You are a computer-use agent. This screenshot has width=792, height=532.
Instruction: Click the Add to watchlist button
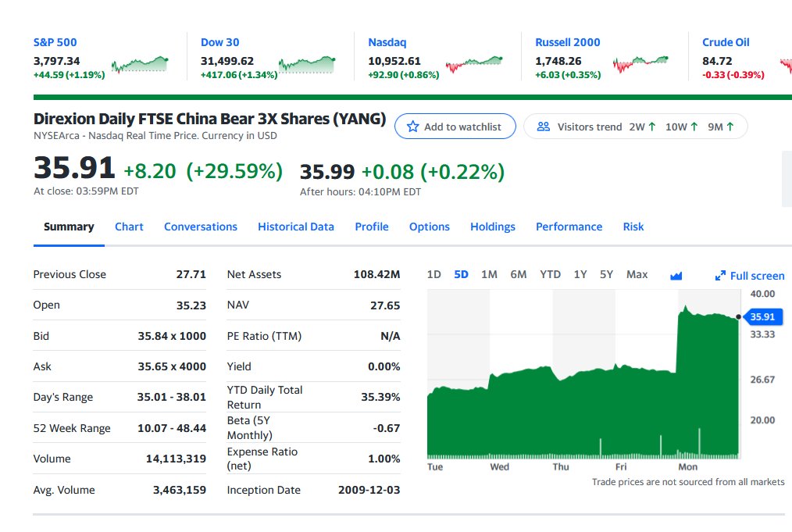[455, 127]
